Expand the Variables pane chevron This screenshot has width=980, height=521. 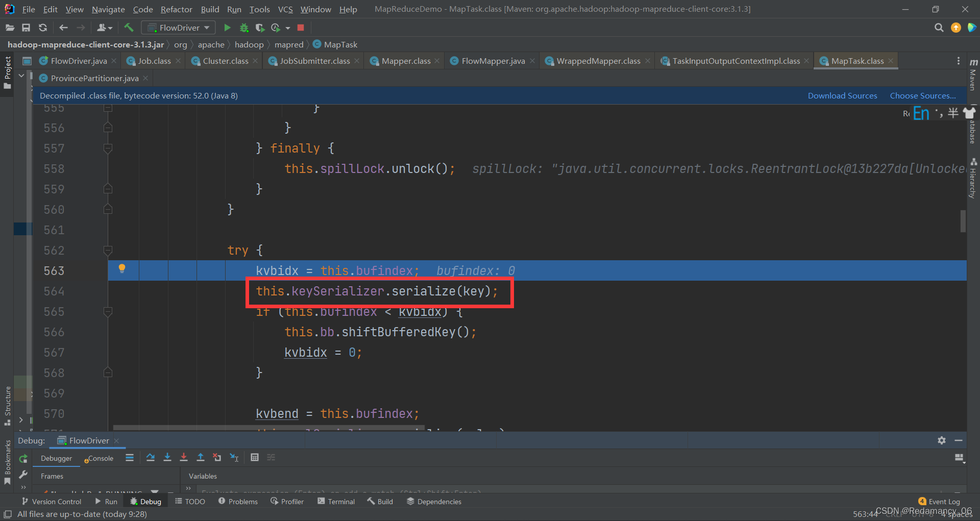[188, 488]
